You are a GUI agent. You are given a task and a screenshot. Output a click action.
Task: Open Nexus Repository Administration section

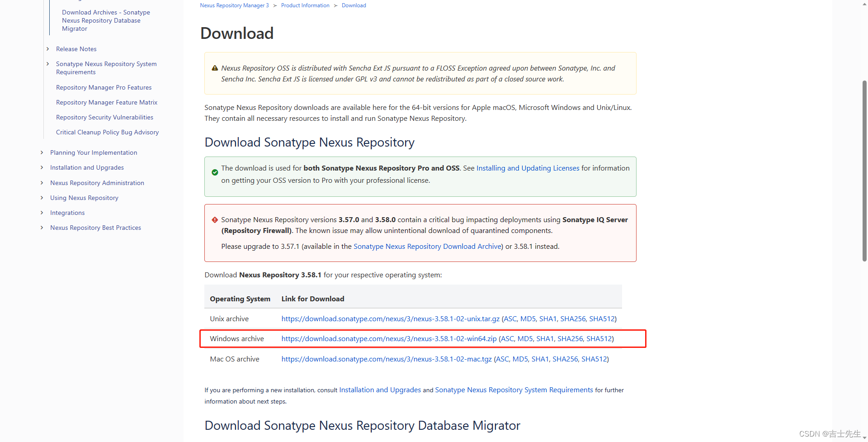[97, 183]
